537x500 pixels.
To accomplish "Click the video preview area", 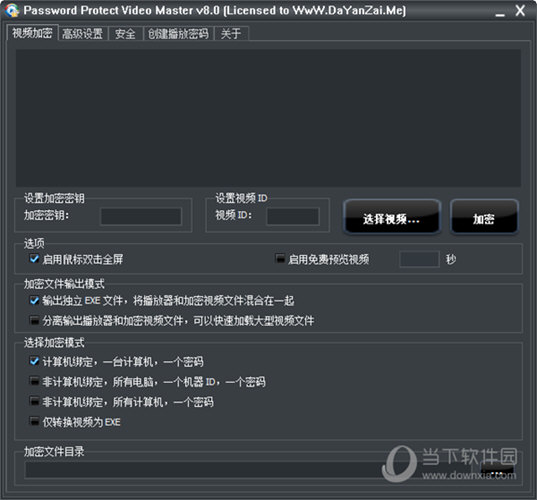I will 268,118.
